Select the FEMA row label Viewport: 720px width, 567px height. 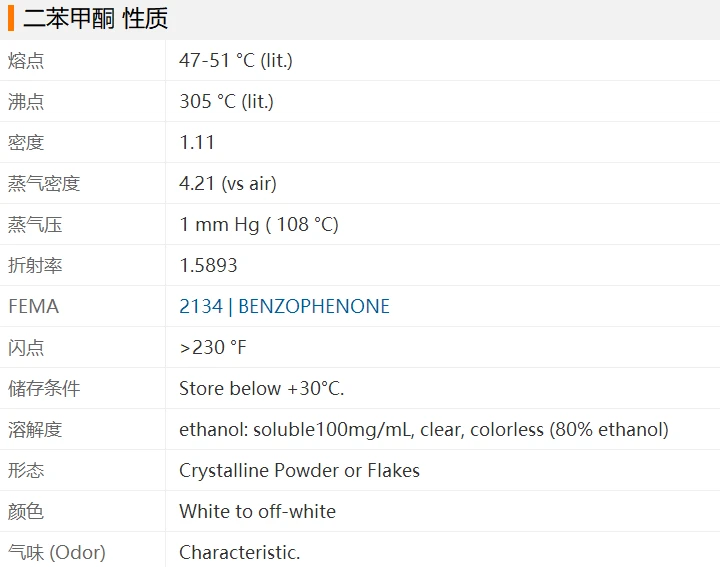pyautogui.click(x=34, y=306)
